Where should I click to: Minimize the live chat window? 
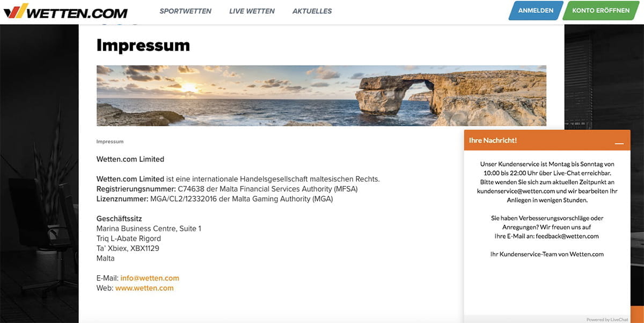[x=619, y=141]
